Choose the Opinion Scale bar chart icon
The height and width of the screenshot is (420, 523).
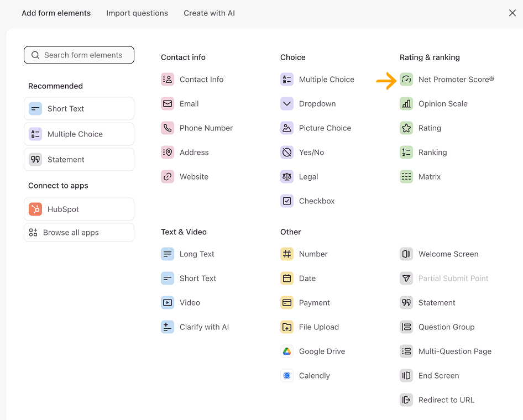pos(406,104)
